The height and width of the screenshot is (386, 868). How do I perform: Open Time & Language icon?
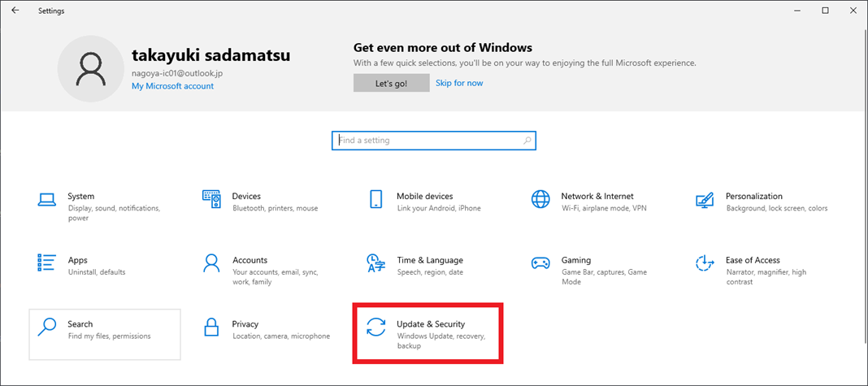(375, 263)
